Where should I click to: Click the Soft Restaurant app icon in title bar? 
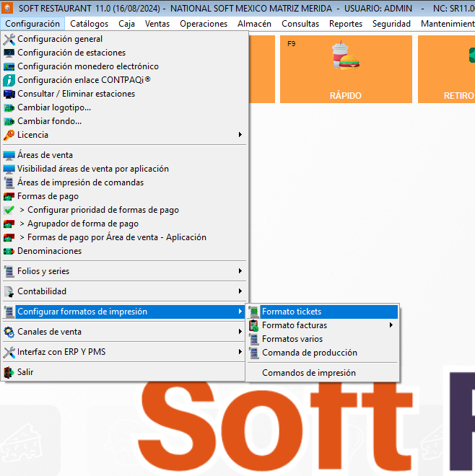(x=7, y=8)
